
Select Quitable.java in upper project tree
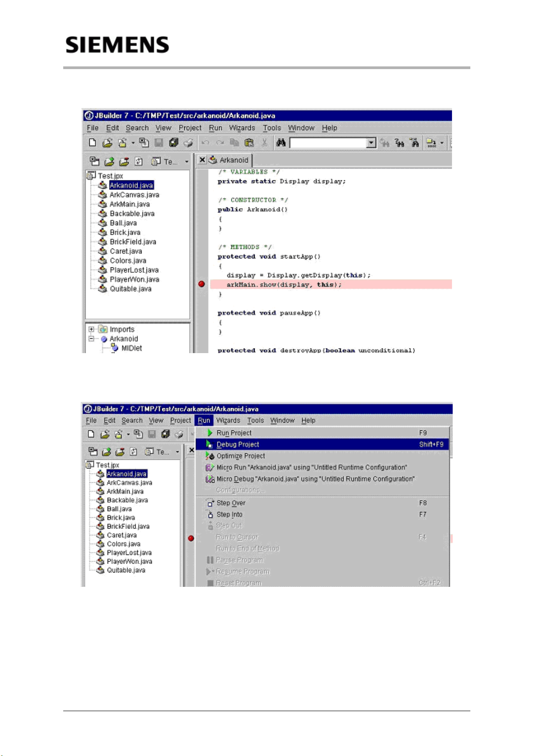click(130, 289)
